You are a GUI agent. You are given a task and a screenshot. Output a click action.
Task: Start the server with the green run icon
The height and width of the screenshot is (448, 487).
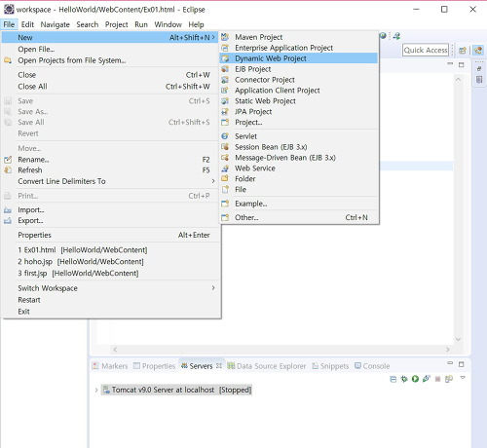[x=415, y=379]
